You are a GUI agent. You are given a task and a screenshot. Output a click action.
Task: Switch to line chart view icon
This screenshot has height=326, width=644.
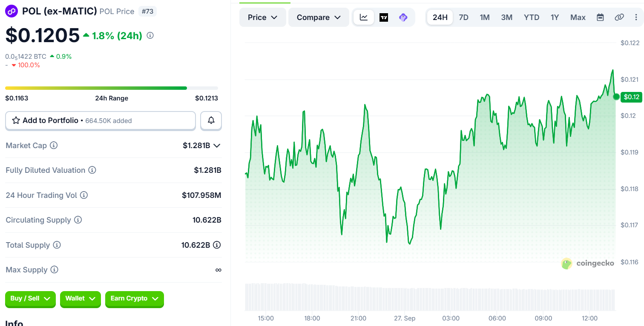point(364,17)
